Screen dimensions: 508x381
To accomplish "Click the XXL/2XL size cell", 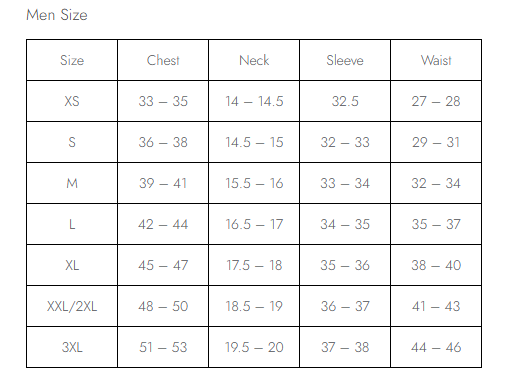I will click(72, 306).
